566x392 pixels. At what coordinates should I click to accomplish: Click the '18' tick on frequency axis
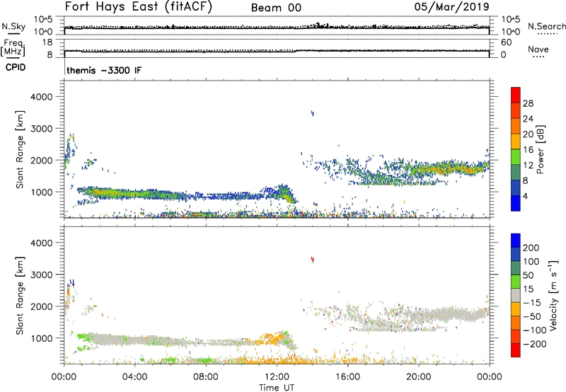(x=47, y=42)
